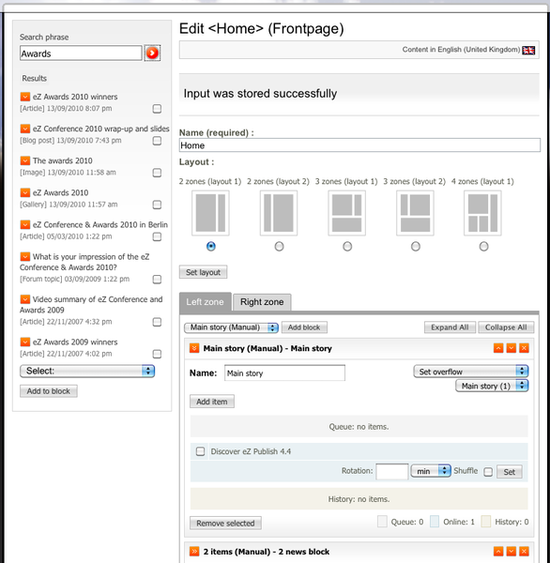This screenshot has height=563, width=550.
Task: Switch to the Left zone tab
Action: click(205, 302)
